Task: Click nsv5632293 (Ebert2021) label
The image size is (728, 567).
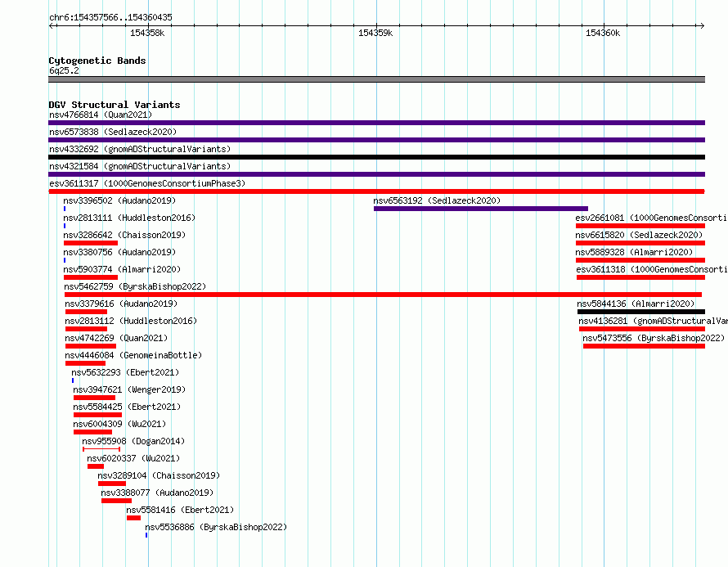Action: 125,372
